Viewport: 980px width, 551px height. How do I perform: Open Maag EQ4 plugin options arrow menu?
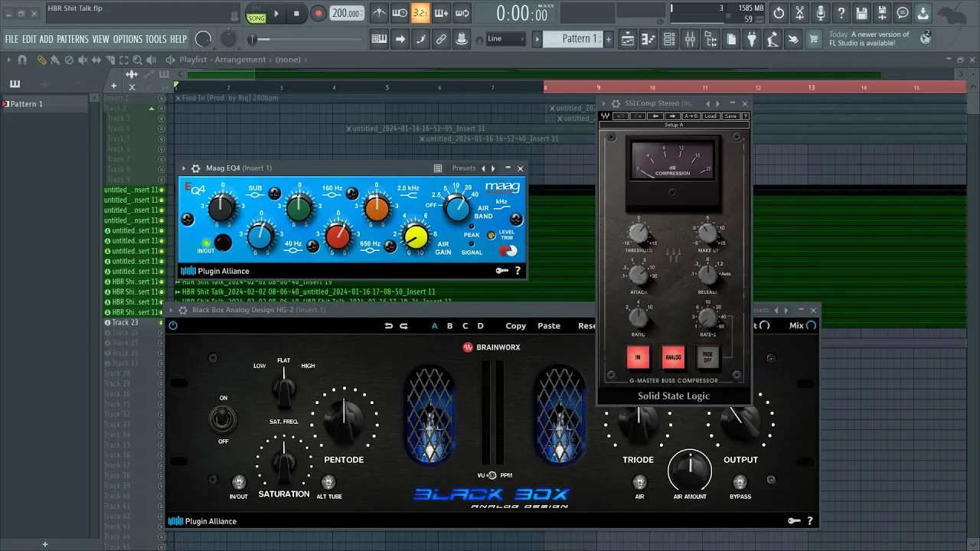click(184, 168)
